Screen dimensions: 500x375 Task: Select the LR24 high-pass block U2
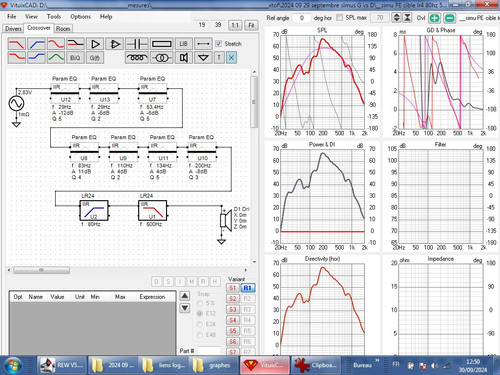94,211
